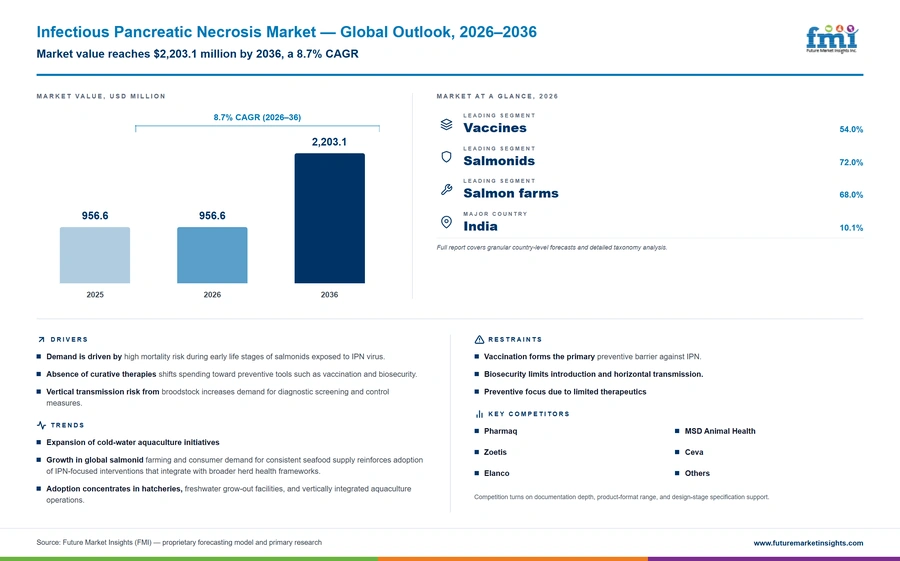Click the Competition turns on documentation depth note
The height and width of the screenshot is (561, 900).
pos(622,497)
